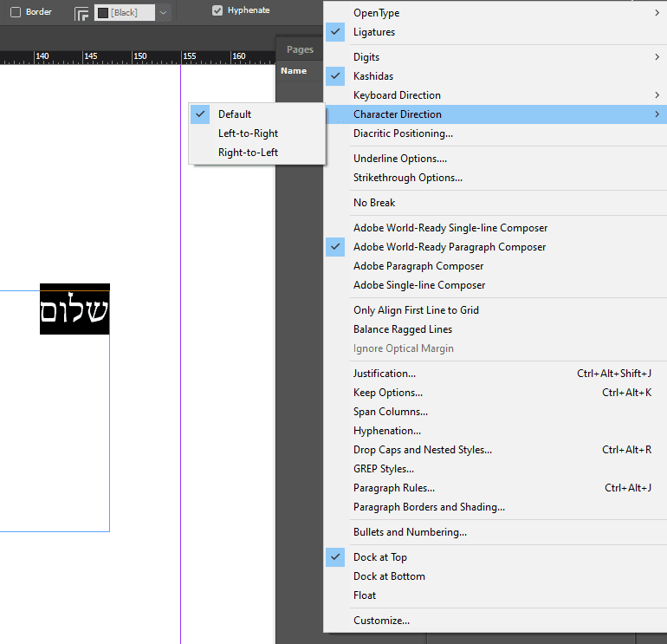Open Paragraph Rules dialog
667x644 pixels.
(495, 488)
